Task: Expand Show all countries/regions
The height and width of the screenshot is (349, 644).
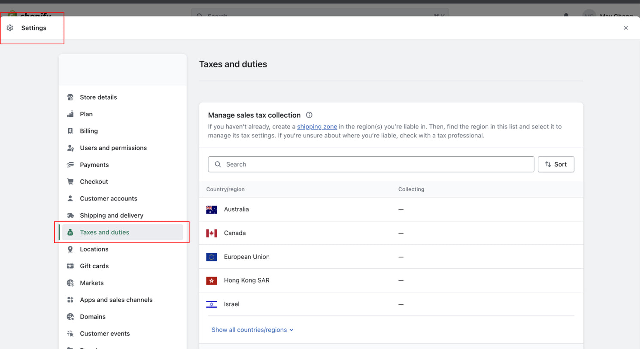Action: click(252, 330)
